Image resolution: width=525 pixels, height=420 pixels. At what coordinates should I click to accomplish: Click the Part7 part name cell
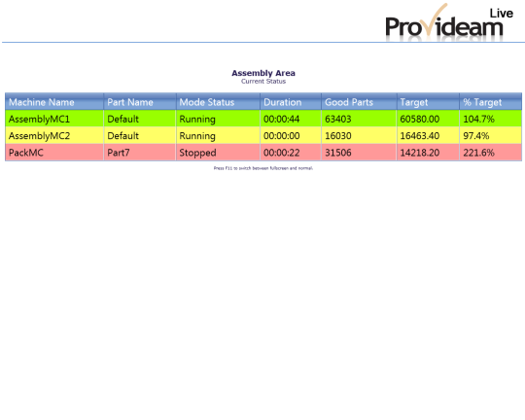click(x=140, y=153)
